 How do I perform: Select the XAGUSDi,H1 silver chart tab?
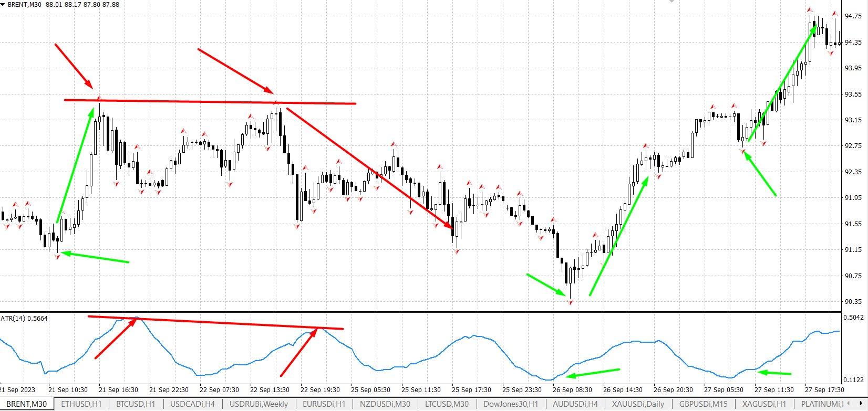764,404
